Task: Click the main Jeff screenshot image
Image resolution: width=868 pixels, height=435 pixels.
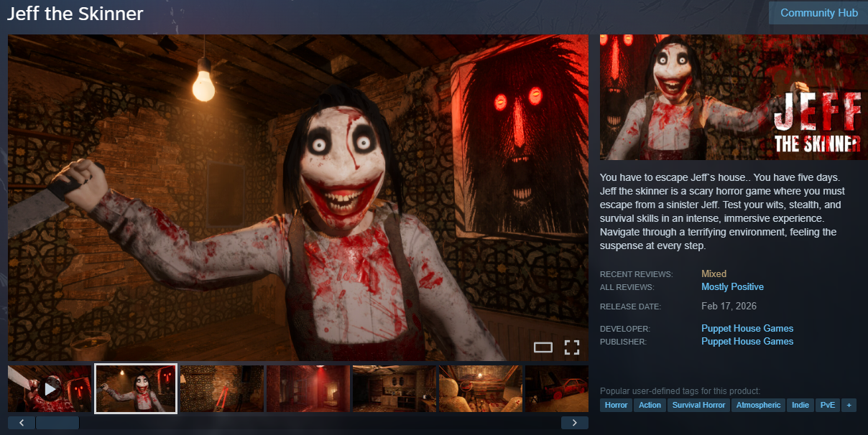Action: click(298, 197)
